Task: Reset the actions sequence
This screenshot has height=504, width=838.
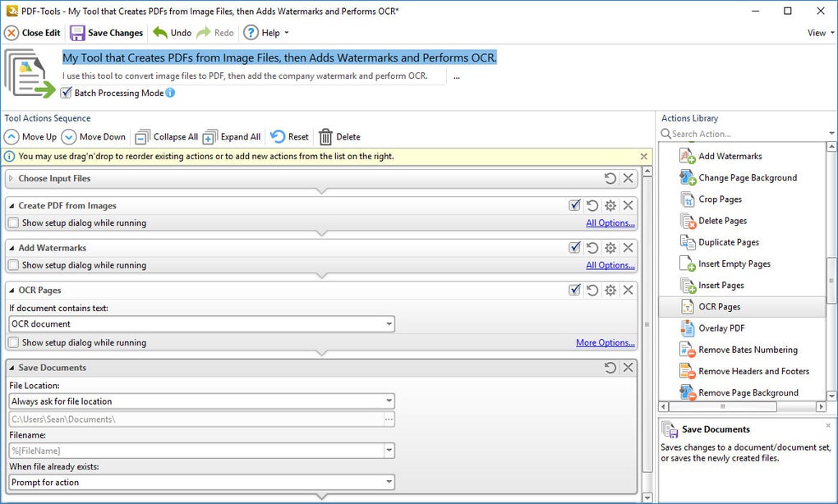Action: pyautogui.click(x=289, y=137)
